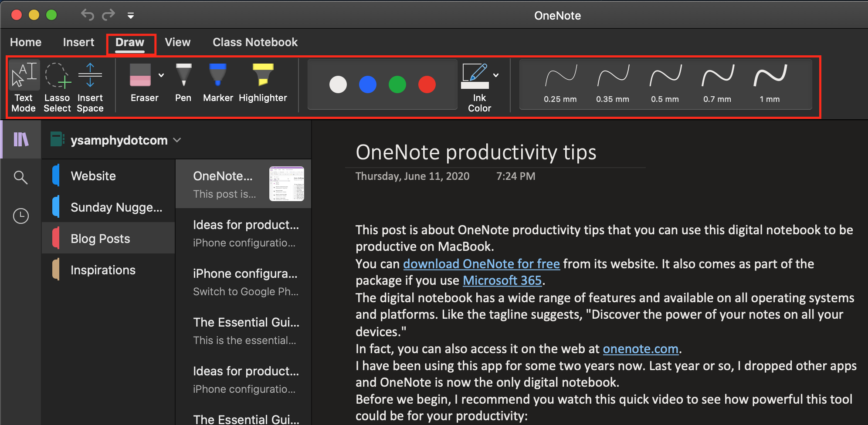This screenshot has height=425, width=868.
Task: Select the Lasso Select tool
Action: pyautogui.click(x=57, y=87)
